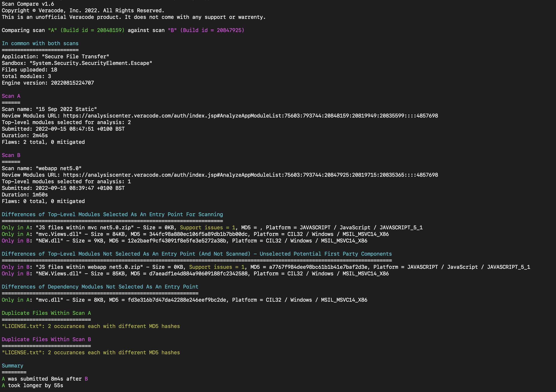Click the Scan B Review Modules URL
This screenshot has height=392, width=556.
point(250,175)
